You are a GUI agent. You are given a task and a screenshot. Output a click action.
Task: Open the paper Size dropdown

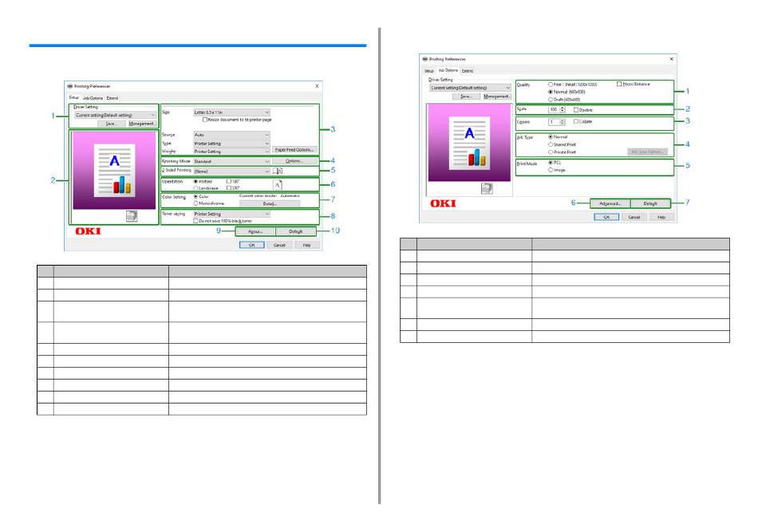pos(231,112)
